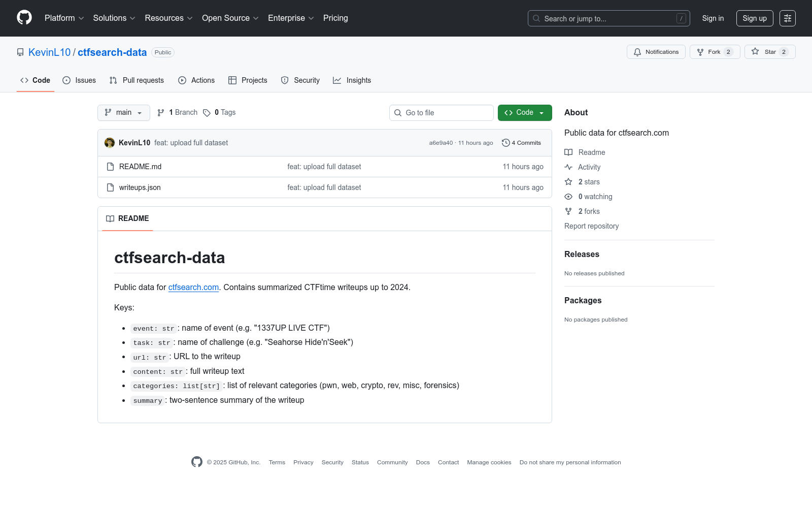
Task: Go to the Pricing page
Action: pos(335,18)
